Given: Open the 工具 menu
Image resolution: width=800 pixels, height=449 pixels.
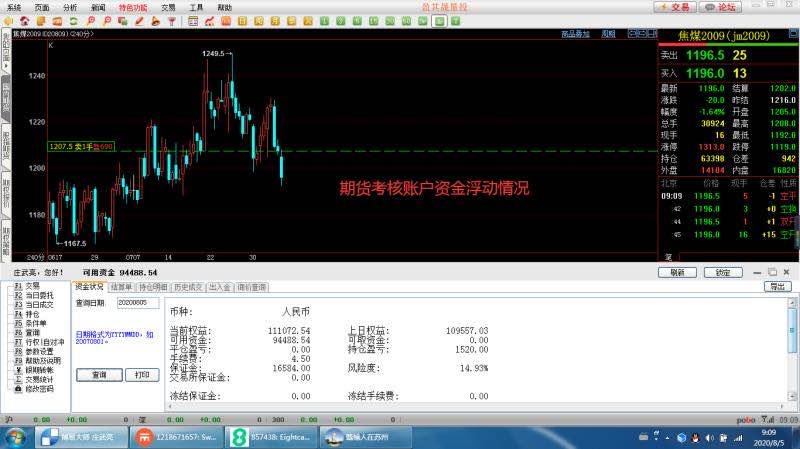Looking at the screenshot, I should coord(196,7).
